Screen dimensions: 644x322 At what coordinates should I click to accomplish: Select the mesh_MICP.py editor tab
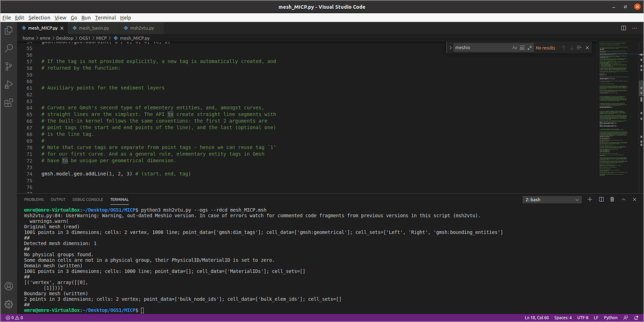[42, 28]
